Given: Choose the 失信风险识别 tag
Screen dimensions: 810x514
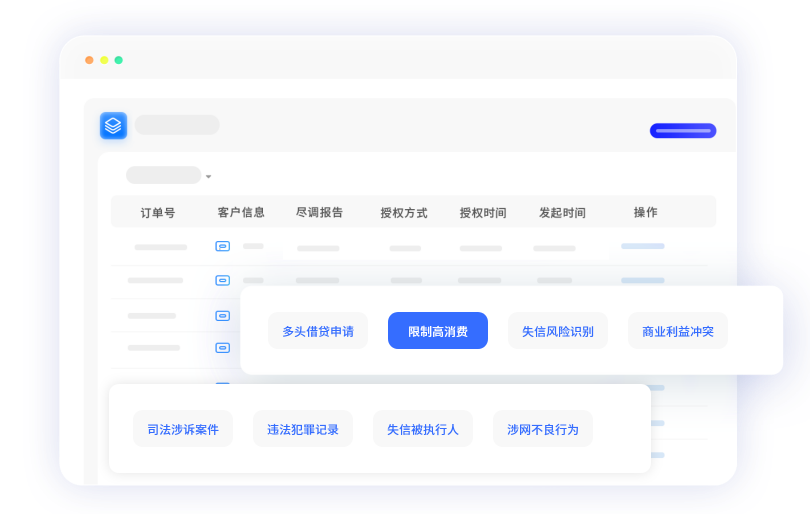Looking at the screenshot, I should [x=558, y=331].
